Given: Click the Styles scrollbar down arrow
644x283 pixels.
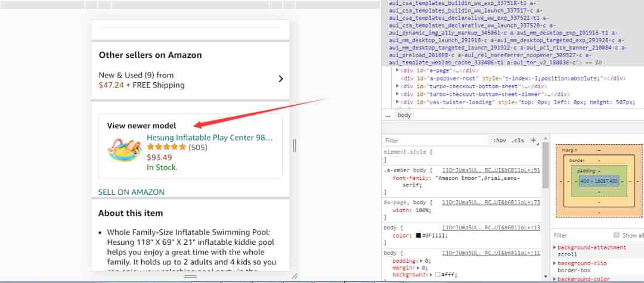Looking at the screenshot, I should point(546,277).
